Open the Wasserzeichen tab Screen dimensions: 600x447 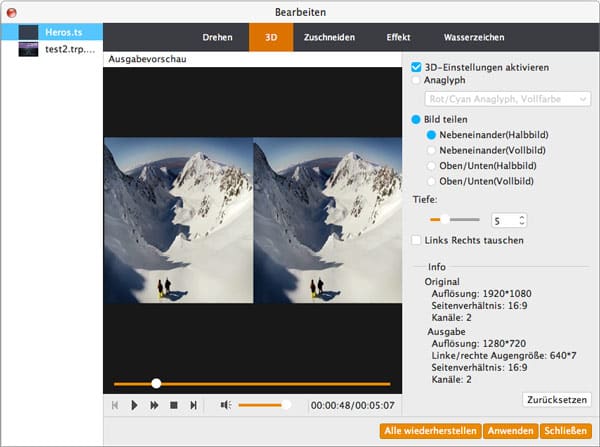pos(473,37)
